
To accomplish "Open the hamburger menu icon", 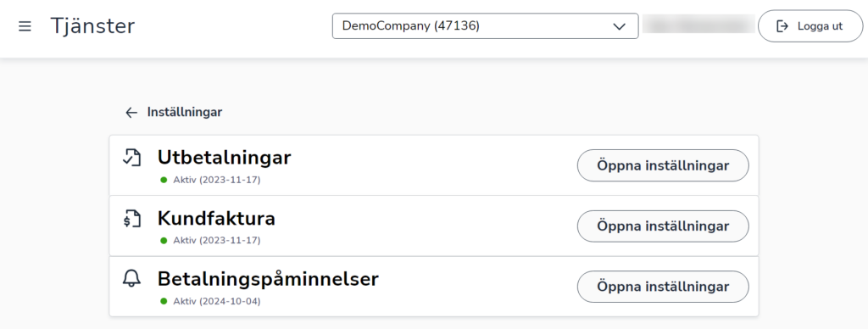I will coord(25,26).
